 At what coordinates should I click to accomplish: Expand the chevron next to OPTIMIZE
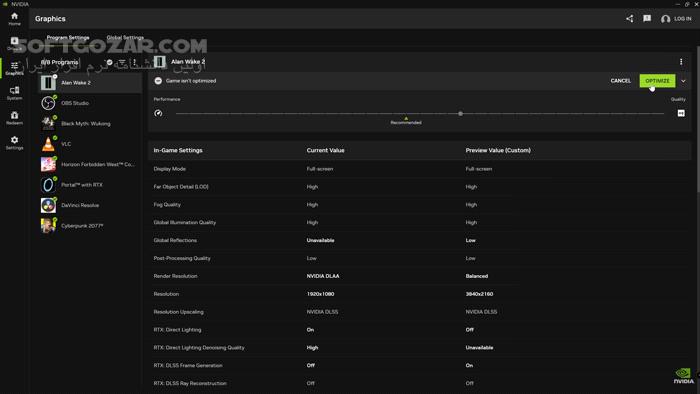(683, 81)
